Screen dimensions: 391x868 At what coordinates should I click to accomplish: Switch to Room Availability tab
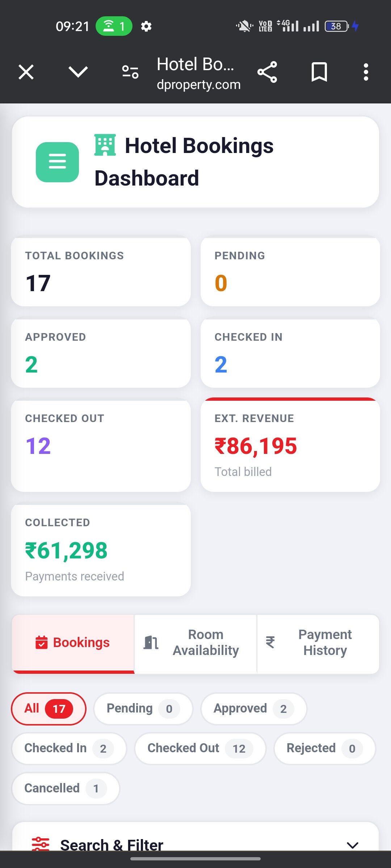pos(195,643)
